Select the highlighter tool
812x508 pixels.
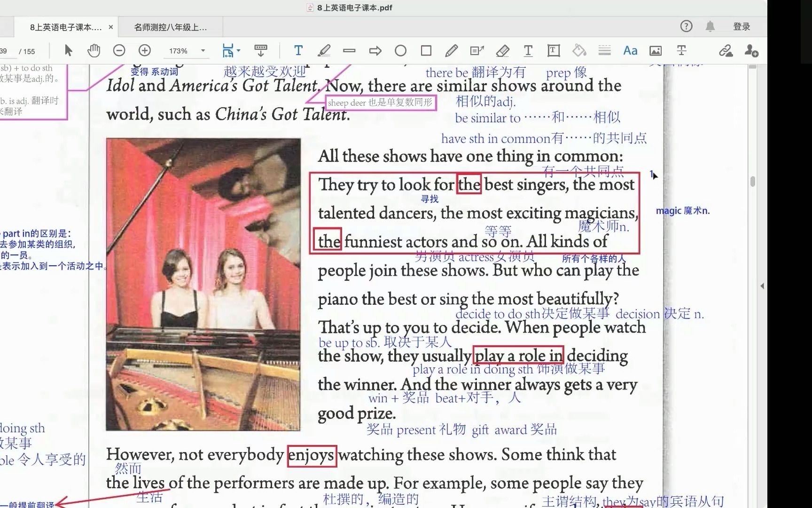(324, 50)
